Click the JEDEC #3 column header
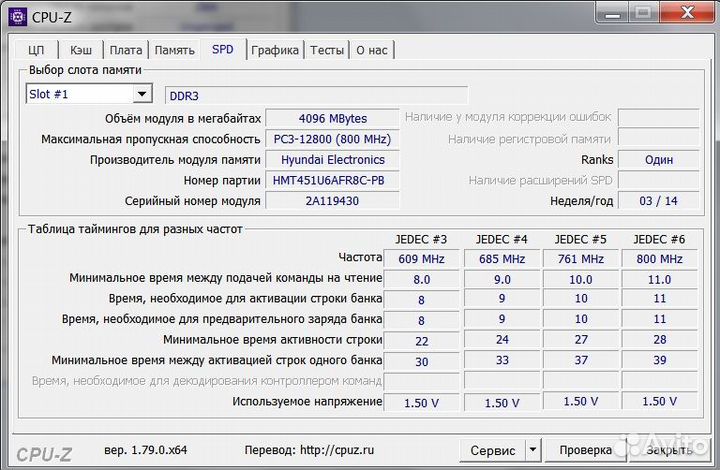 (x=421, y=239)
